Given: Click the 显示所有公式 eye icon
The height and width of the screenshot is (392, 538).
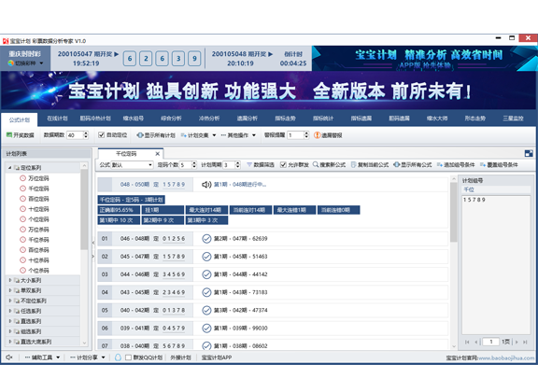Looking at the screenshot, I should 396,164.
